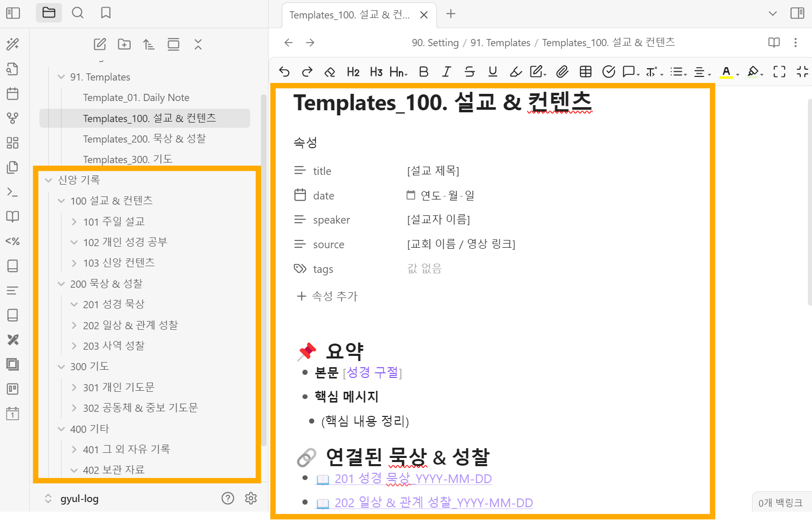
Task: Open Template_01. Daily Note file
Action: (136, 97)
